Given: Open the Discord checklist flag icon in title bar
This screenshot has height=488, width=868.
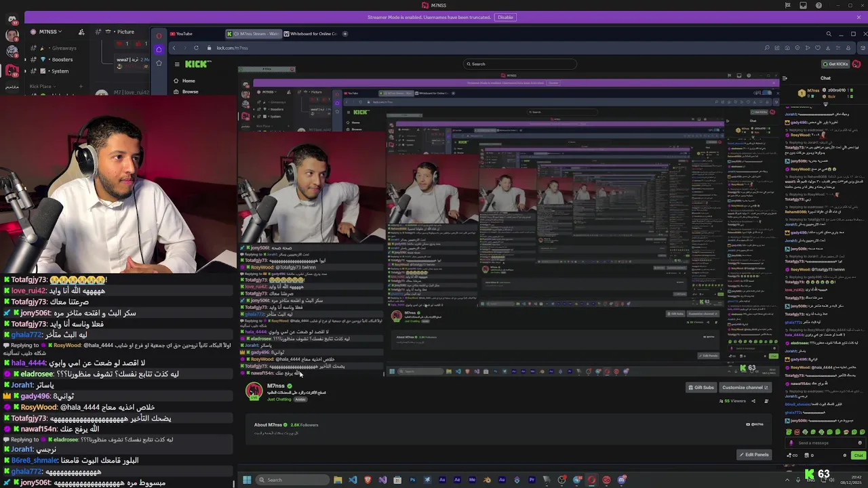Looking at the screenshot, I should point(787,5).
